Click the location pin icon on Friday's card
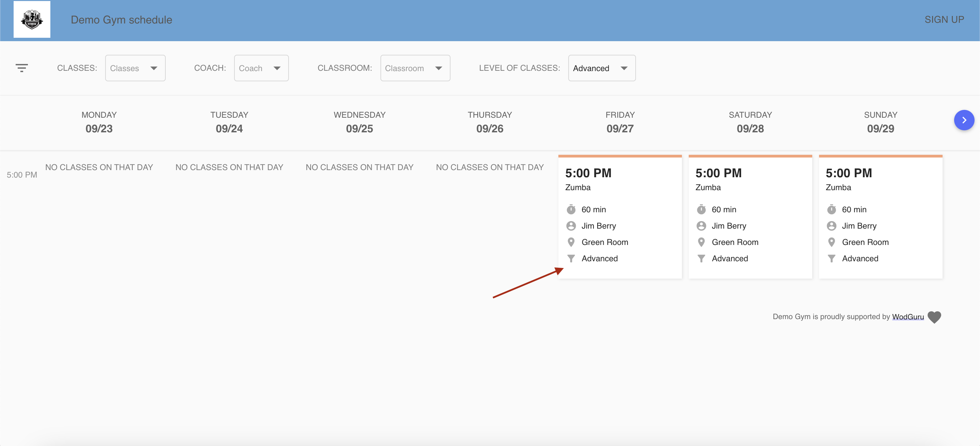 point(571,242)
